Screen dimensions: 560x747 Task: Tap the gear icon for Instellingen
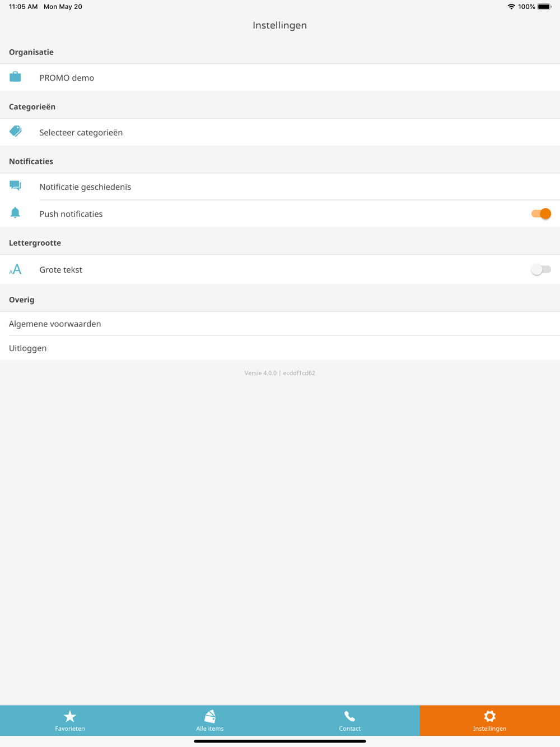point(489,716)
